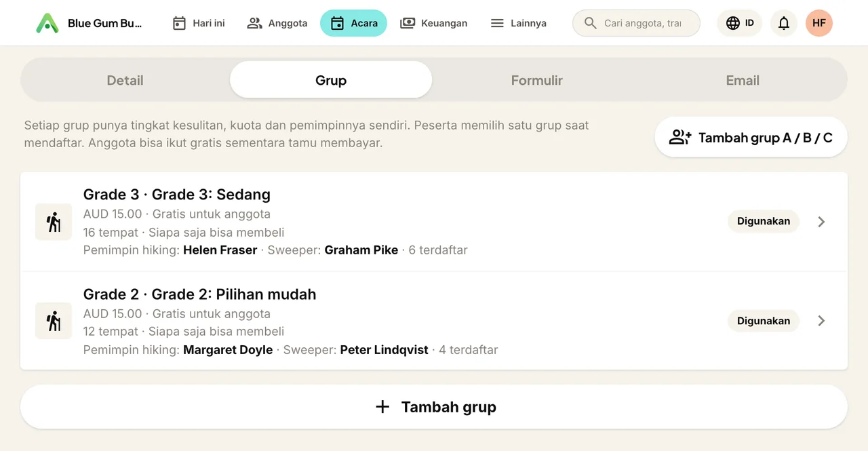
Task: Click the hiker icon for Grade 2
Action: [54, 321]
